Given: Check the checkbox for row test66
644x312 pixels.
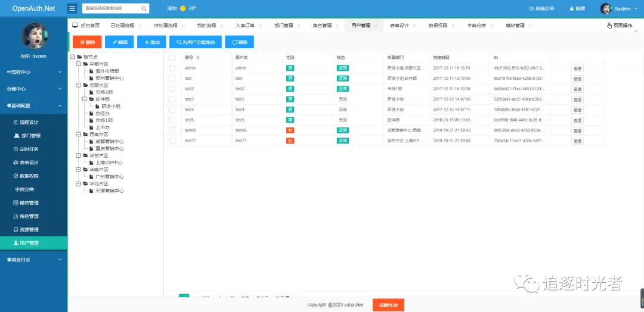Looking at the screenshot, I should tap(172, 130).
